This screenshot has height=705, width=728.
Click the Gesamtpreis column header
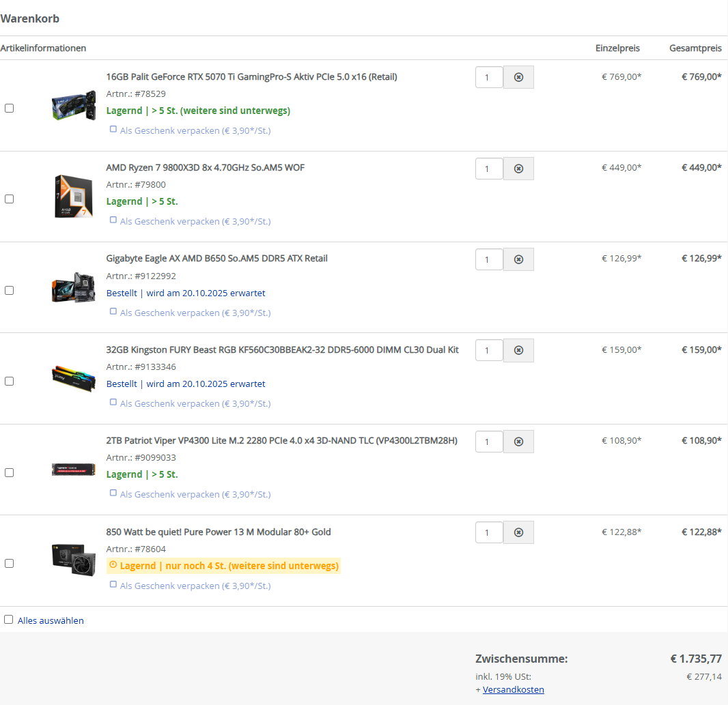[x=695, y=48]
